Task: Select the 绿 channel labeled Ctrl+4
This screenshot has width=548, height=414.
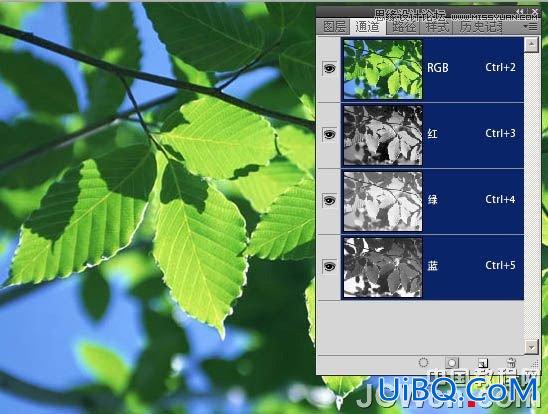Action: [432, 201]
